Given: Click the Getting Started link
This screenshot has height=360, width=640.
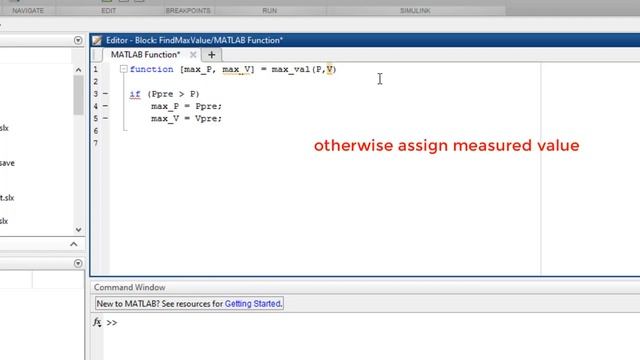Looking at the screenshot, I should [x=253, y=304].
